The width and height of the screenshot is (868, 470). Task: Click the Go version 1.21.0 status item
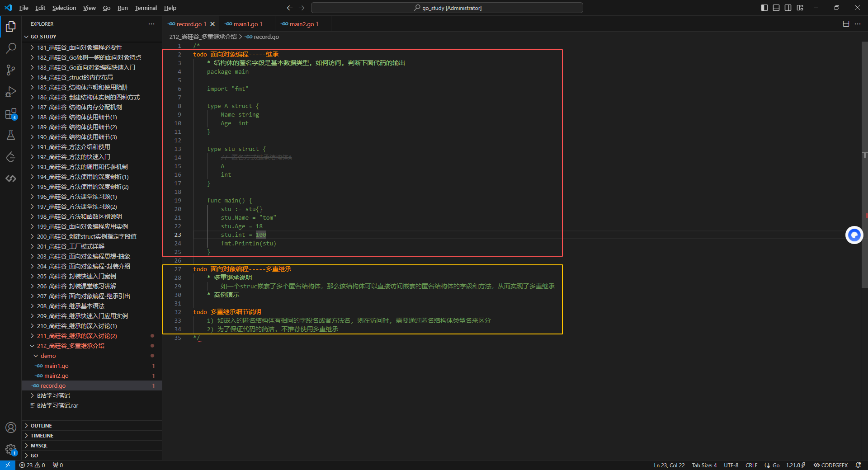click(x=796, y=465)
